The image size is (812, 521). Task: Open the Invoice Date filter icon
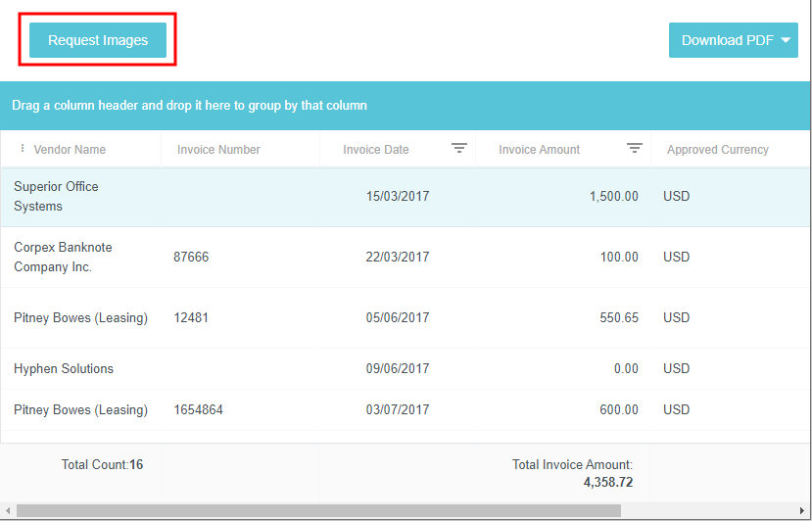pos(458,148)
